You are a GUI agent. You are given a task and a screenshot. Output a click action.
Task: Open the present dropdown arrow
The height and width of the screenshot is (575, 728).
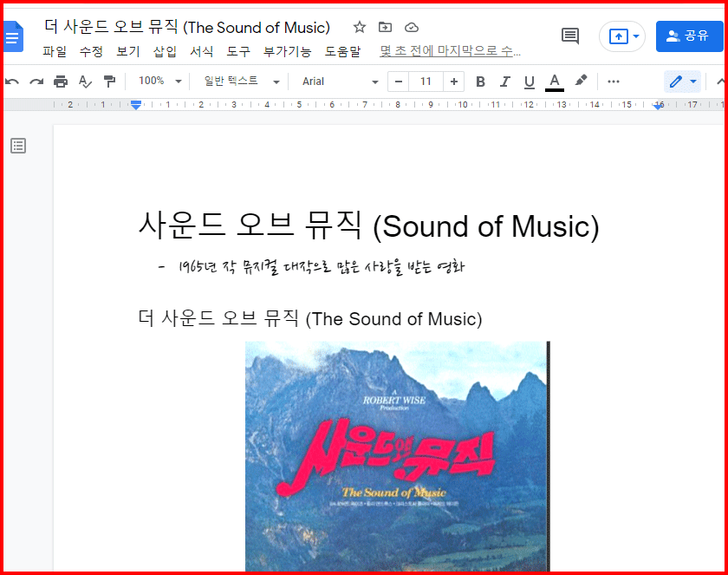[636, 36]
